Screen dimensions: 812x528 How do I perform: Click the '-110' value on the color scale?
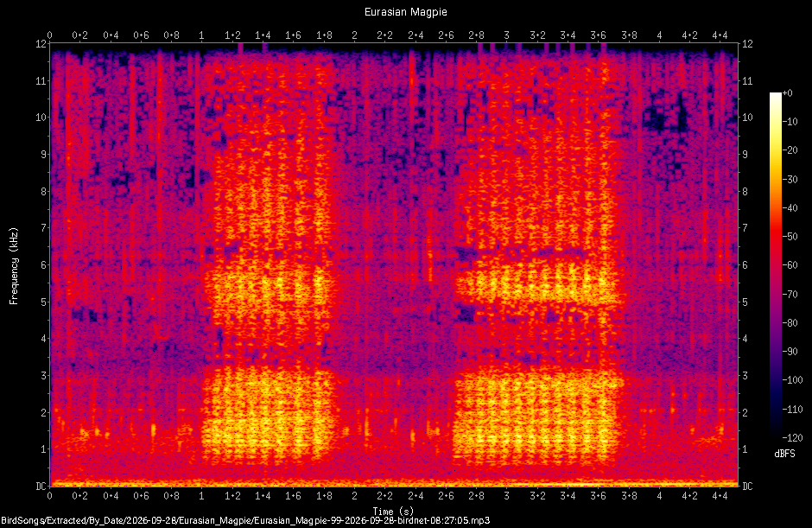792,410
